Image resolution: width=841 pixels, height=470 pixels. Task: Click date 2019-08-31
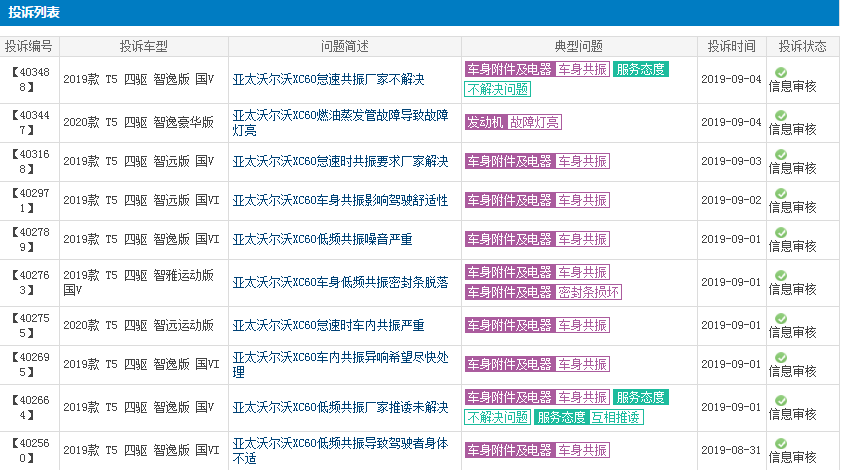coord(731,450)
